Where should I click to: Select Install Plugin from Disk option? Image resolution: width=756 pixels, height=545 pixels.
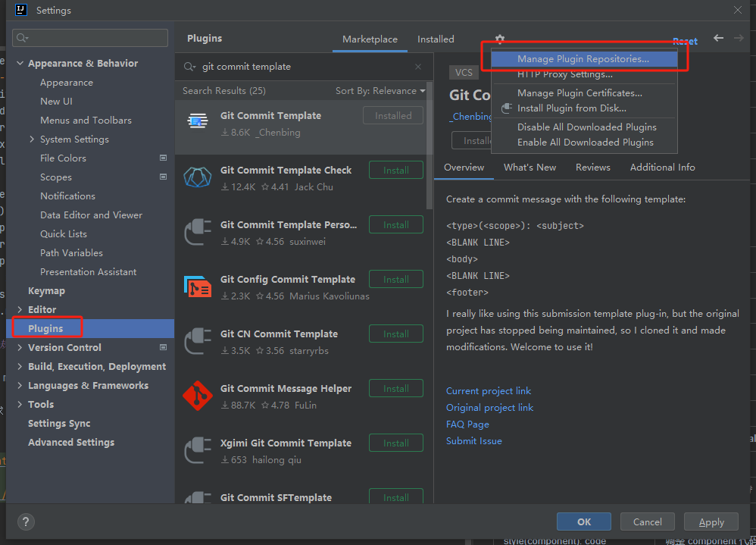pyautogui.click(x=571, y=108)
